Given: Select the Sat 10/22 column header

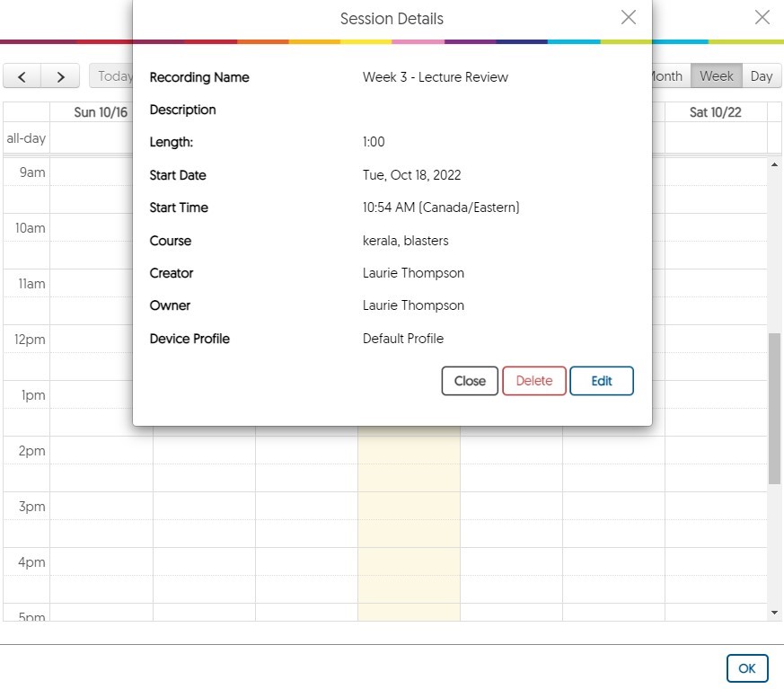Looking at the screenshot, I should pyautogui.click(x=716, y=112).
